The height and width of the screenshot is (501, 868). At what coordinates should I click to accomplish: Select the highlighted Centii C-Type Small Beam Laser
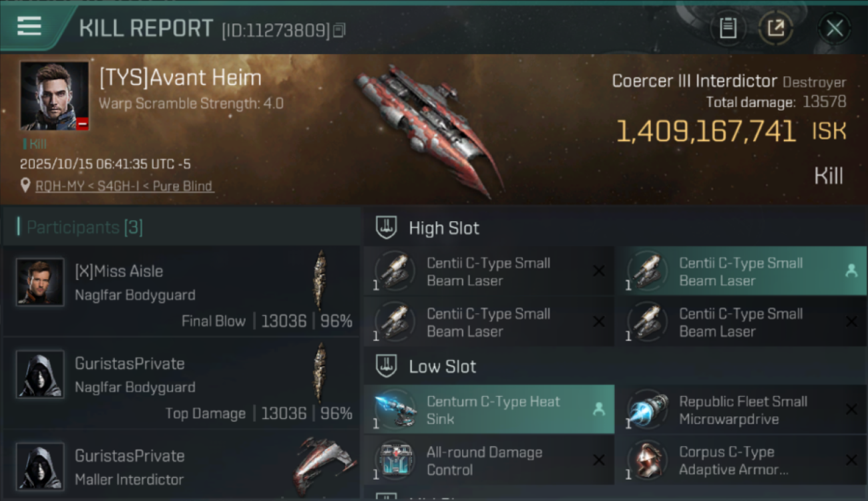[740, 271]
